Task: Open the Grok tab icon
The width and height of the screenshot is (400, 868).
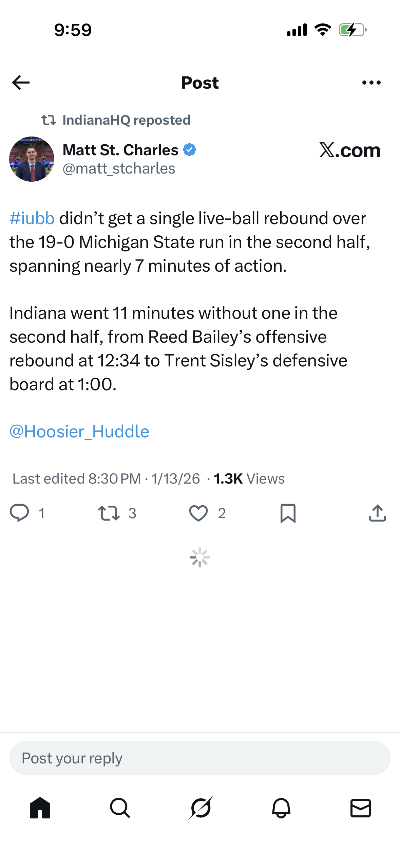Action: pyautogui.click(x=201, y=808)
